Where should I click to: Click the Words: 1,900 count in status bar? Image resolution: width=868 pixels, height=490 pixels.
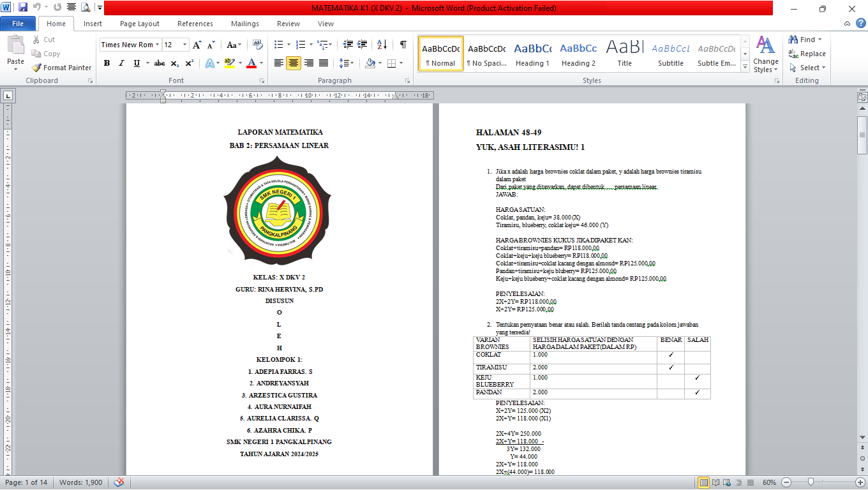80,482
